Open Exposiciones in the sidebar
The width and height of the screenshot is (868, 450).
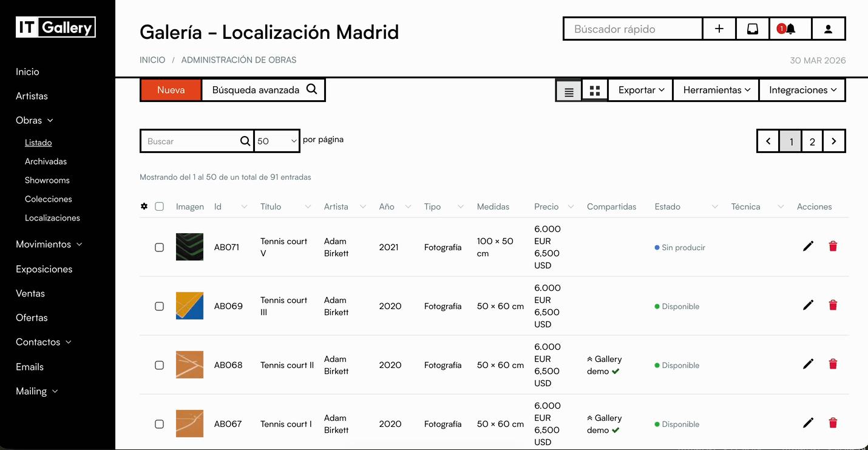point(44,269)
